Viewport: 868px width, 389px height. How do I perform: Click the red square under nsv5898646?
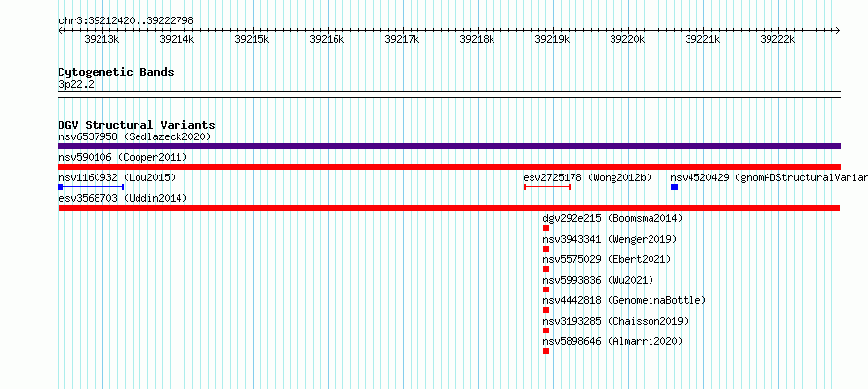point(546,351)
